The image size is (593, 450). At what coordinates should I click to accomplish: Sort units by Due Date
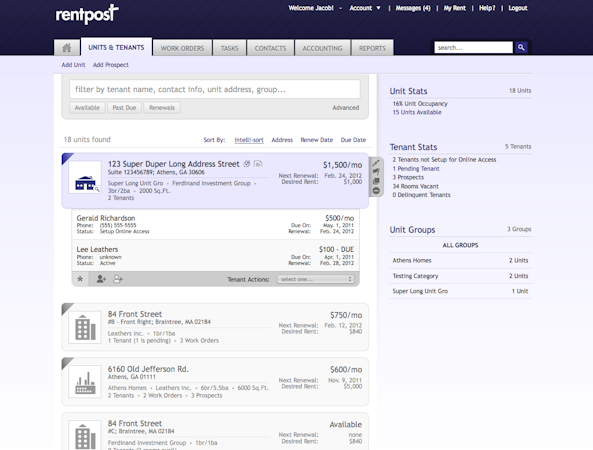[x=353, y=140]
